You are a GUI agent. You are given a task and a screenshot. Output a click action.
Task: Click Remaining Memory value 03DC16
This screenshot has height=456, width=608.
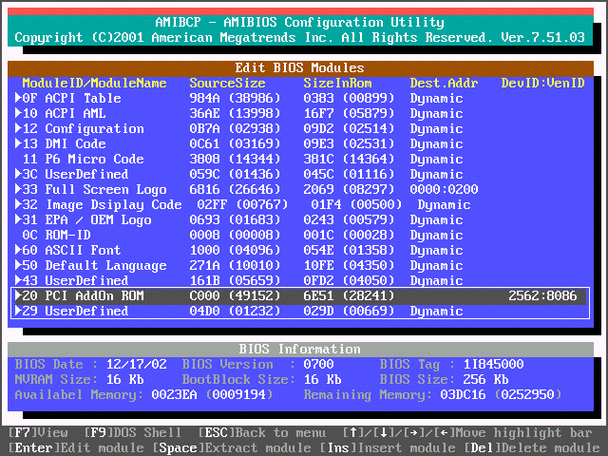pos(463,395)
